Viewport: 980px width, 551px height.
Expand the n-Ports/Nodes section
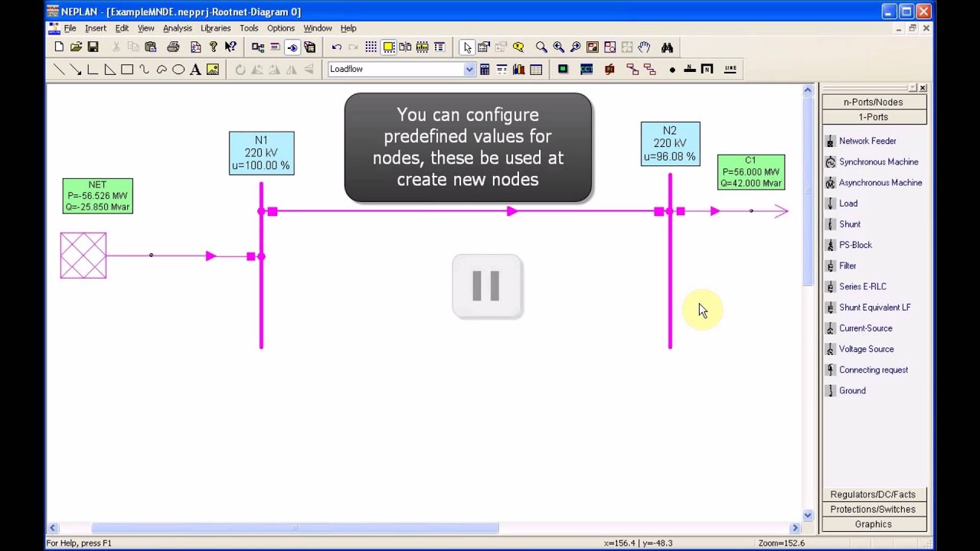(x=873, y=102)
